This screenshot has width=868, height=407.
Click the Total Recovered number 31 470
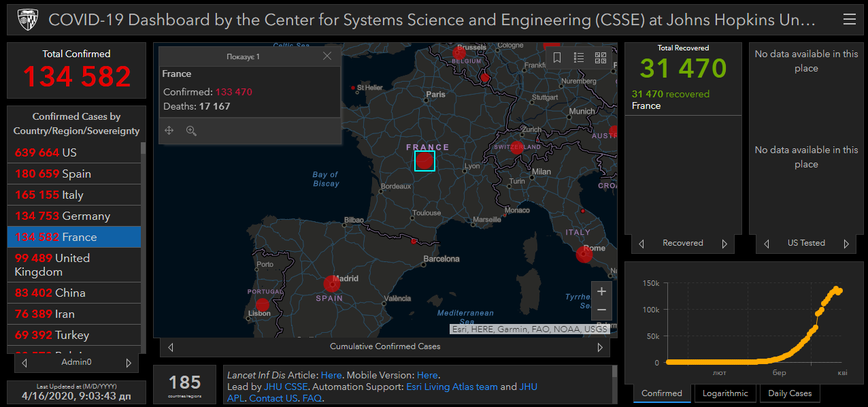683,68
